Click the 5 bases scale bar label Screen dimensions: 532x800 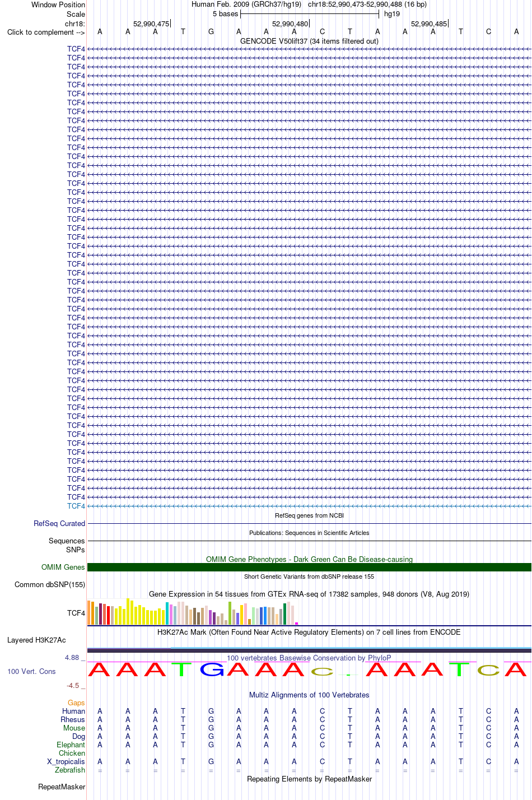tap(225, 14)
